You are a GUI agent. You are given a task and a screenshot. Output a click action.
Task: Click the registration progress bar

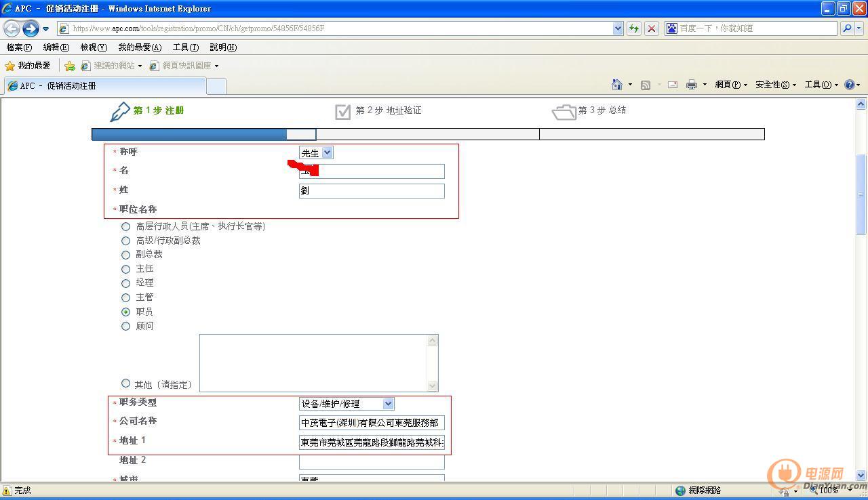[428, 134]
